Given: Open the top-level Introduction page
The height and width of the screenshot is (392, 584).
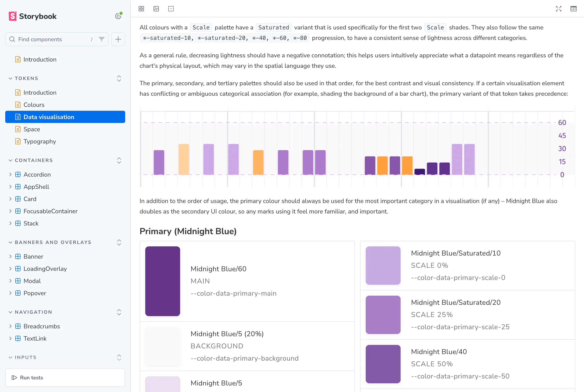Looking at the screenshot, I should point(65,60).
